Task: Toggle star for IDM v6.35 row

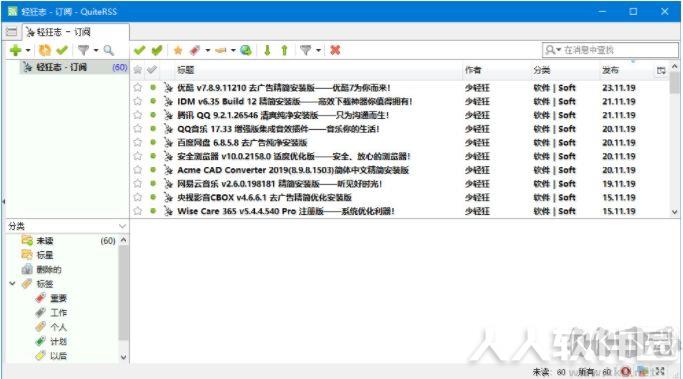Action: click(x=138, y=102)
